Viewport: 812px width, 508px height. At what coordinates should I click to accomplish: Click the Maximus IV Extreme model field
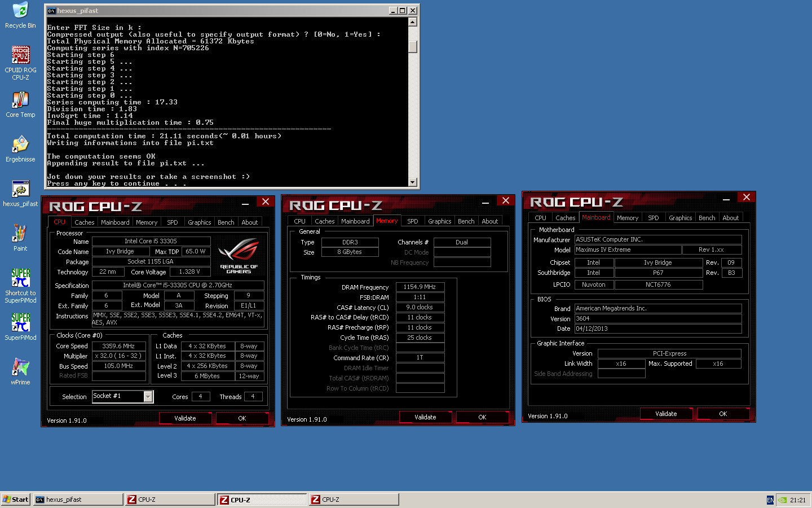click(628, 249)
